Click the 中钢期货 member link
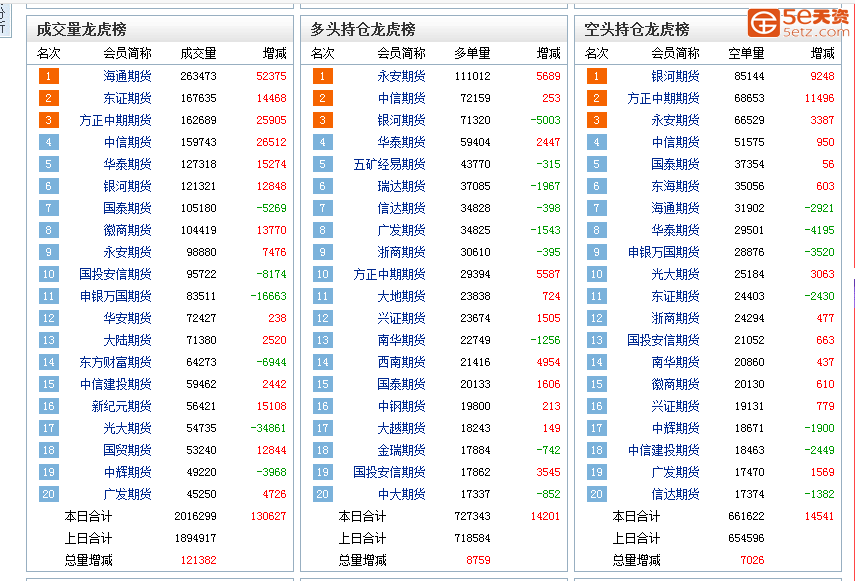The width and height of the screenshot is (855, 581). [x=401, y=406]
